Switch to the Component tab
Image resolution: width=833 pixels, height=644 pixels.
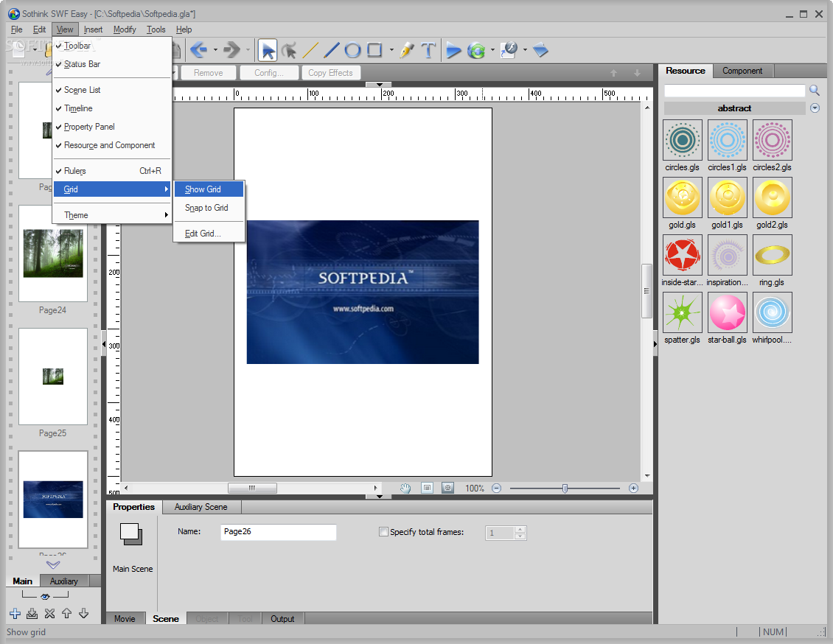pos(742,71)
